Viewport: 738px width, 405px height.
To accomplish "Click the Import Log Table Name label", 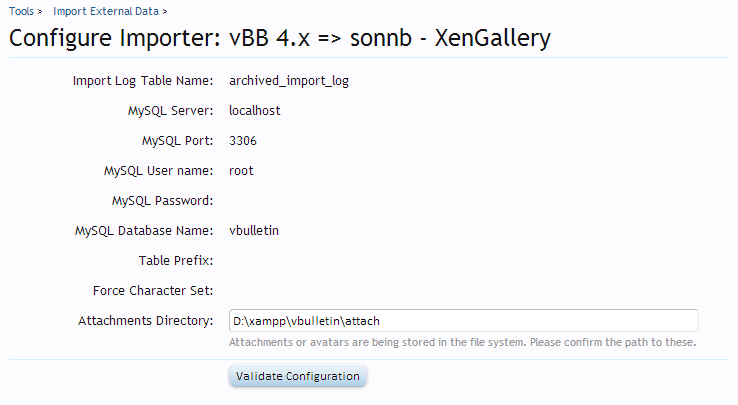I will [x=143, y=81].
